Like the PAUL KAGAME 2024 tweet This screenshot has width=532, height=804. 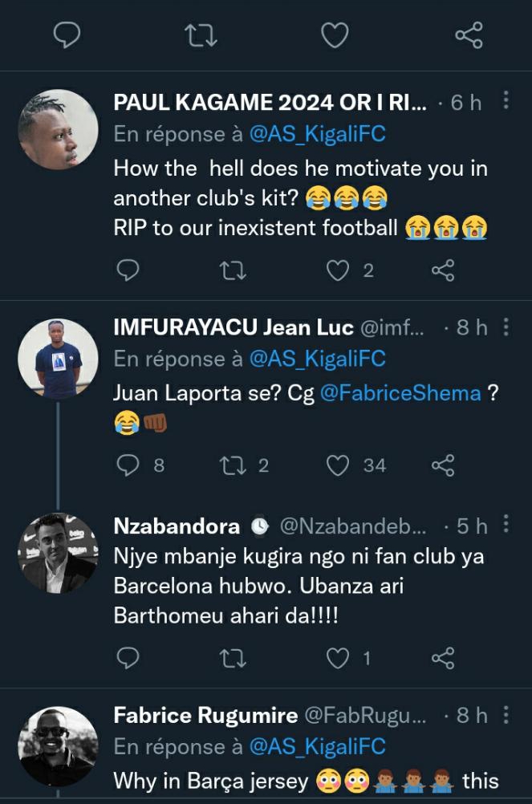click(339, 271)
